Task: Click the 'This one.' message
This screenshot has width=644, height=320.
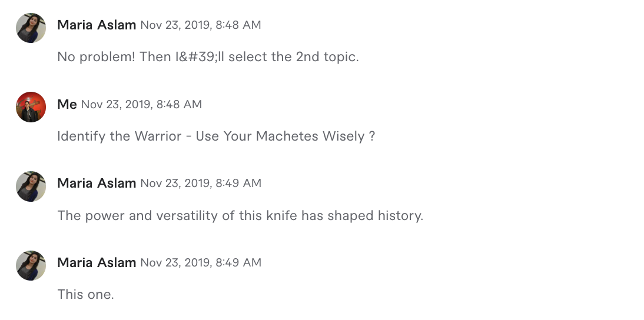Action: pyautogui.click(x=85, y=295)
